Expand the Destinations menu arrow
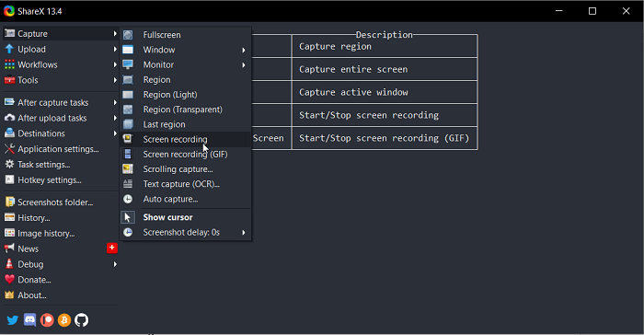The image size is (644, 335). 115,133
